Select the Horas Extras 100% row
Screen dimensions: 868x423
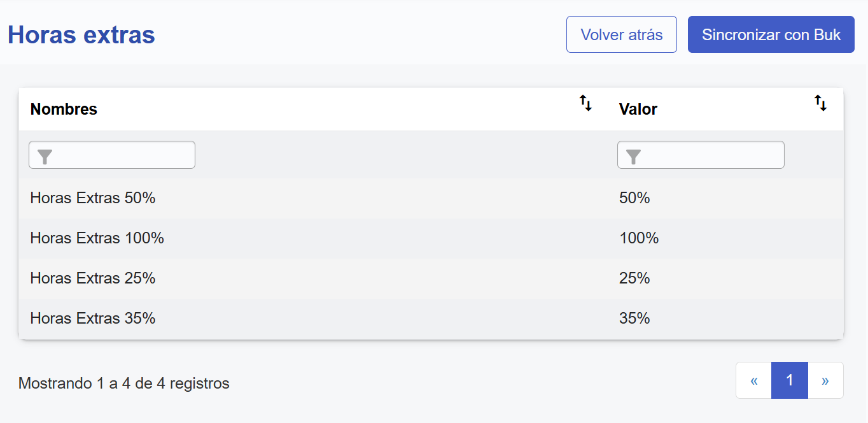coord(97,238)
